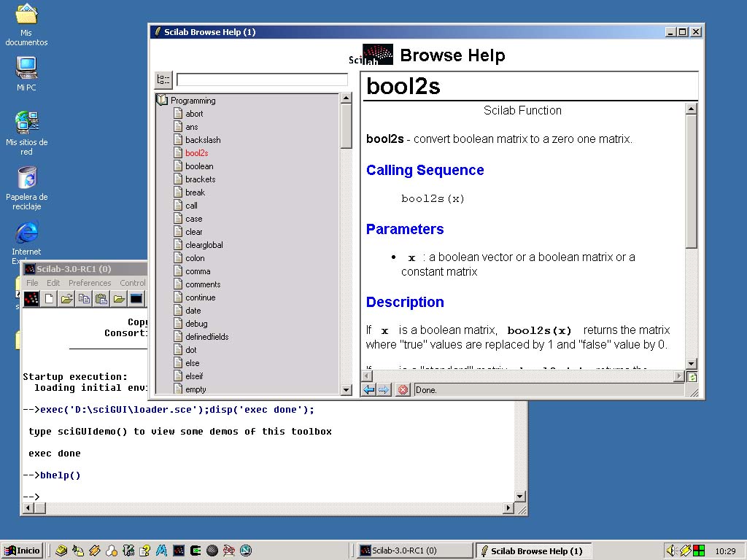Open the File menu in Scilab
Viewport: 747px width, 560px height.
[x=31, y=283]
